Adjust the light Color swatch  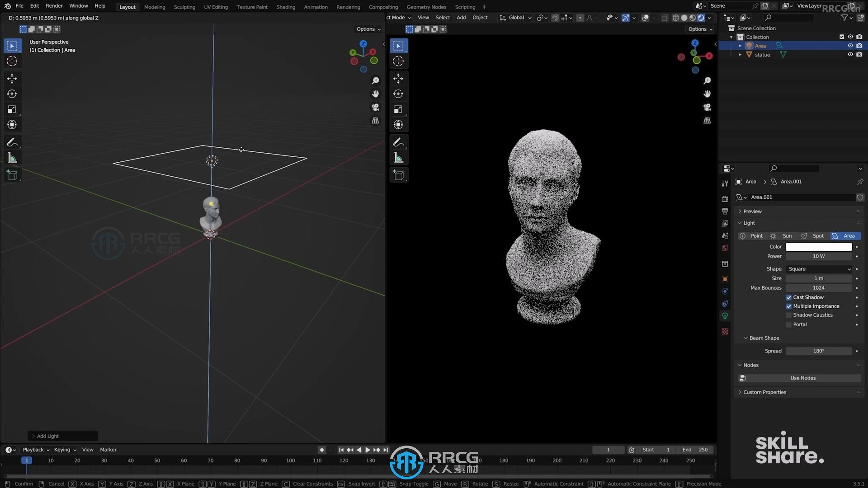(x=819, y=246)
